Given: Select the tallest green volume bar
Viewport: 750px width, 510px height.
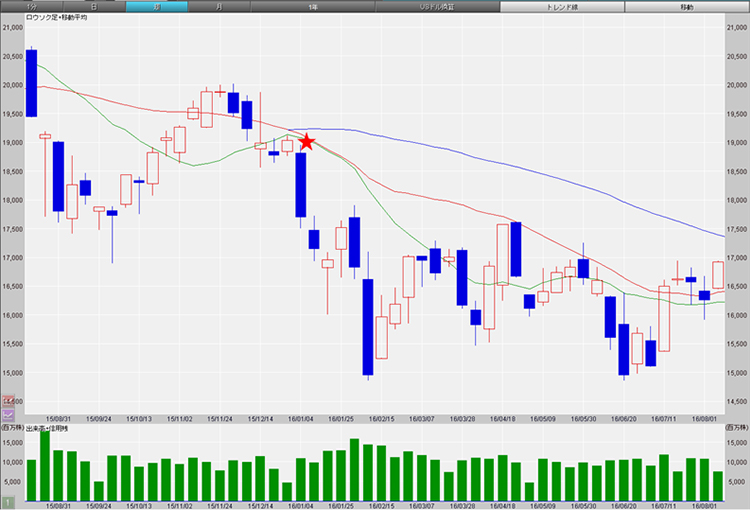Looking at the screenshot, I should 45,466.
